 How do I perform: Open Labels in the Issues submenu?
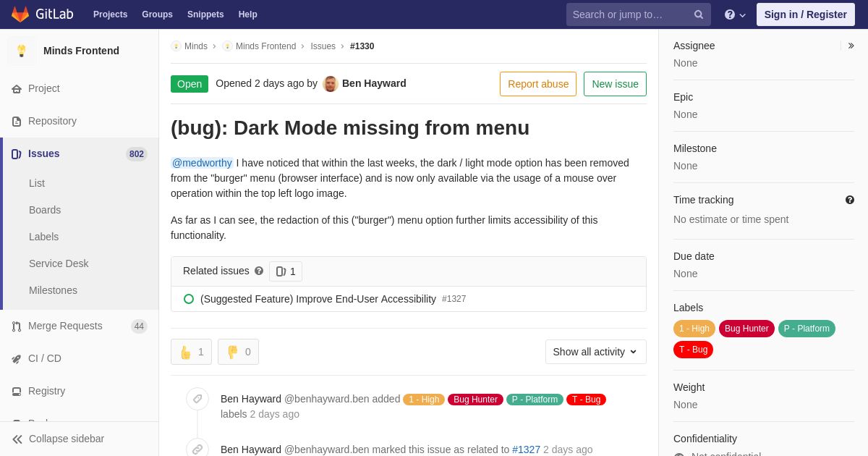pyautogui.click(x=43, y=237)
